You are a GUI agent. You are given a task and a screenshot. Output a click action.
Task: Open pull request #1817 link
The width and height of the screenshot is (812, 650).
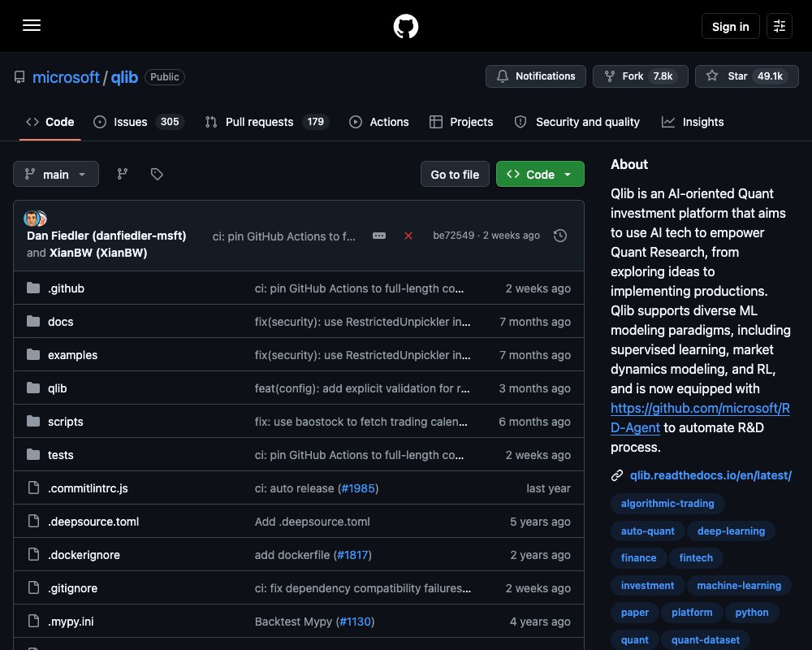[x=352, y=555]
